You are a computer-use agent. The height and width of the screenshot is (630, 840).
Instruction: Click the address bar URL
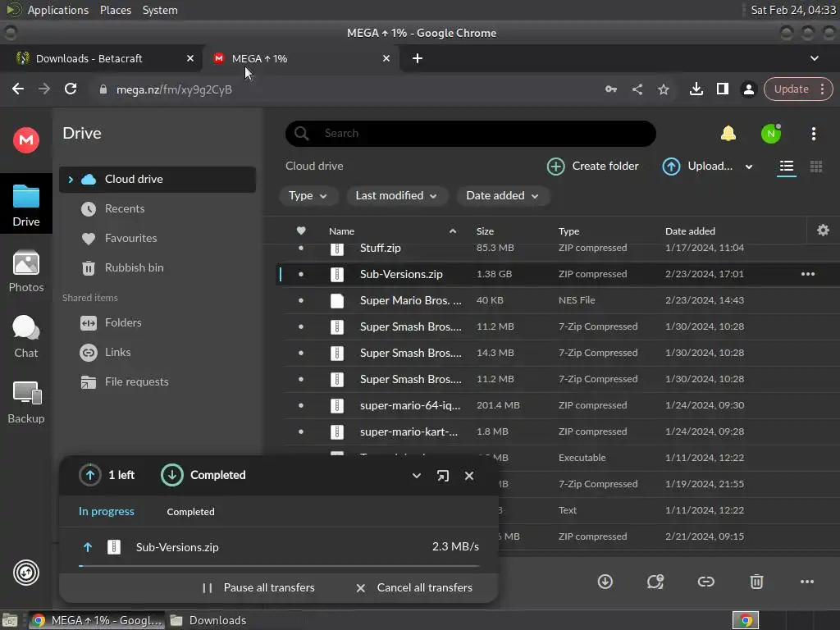point(174,89)
